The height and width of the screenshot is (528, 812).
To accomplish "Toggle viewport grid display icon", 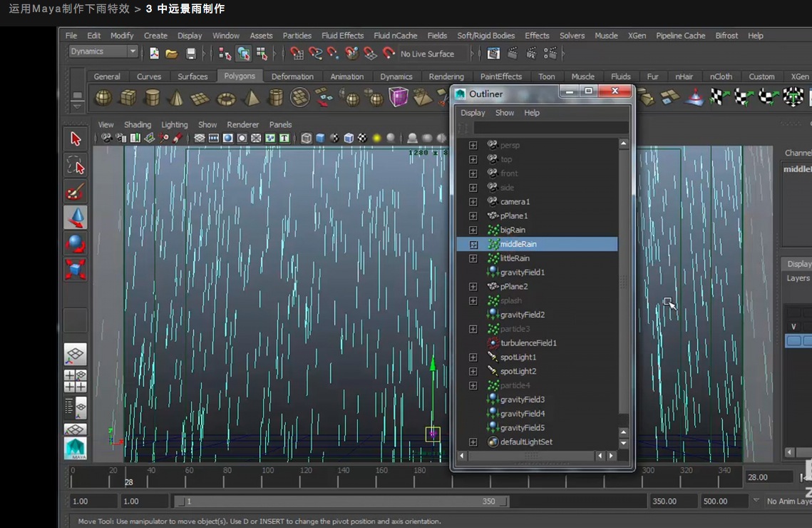I will (200, 138).
